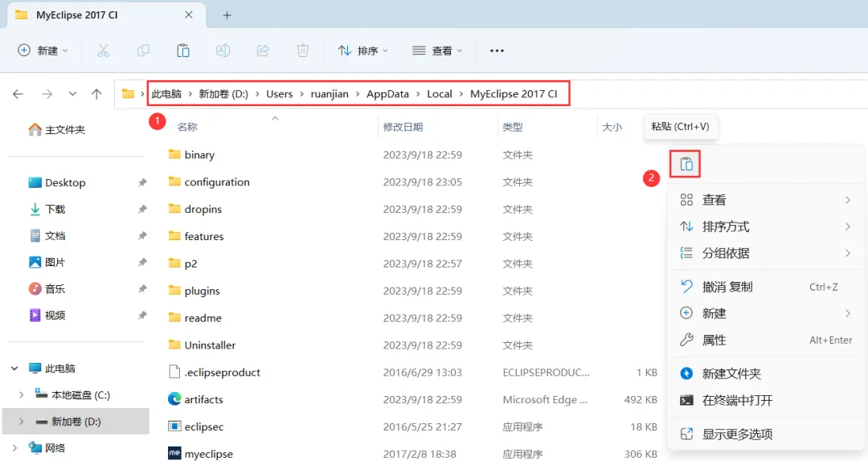Click Users in address breadcrumb
868x461 pixels.
point(280,94)
